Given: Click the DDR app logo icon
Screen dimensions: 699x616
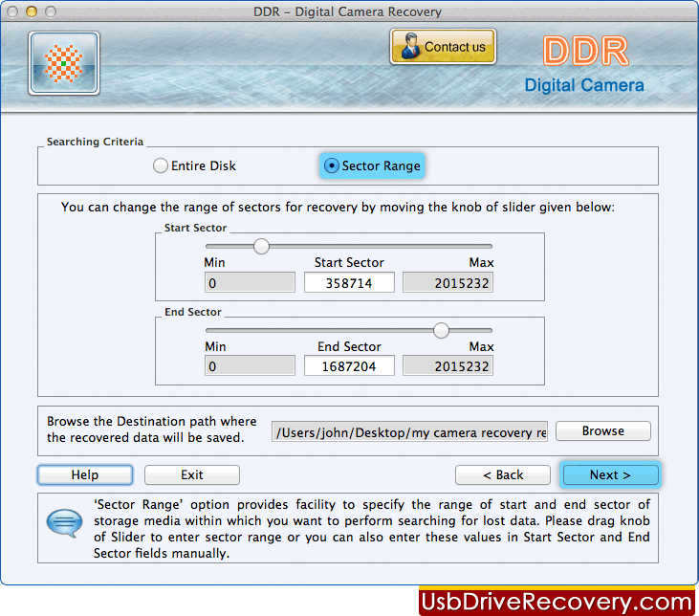Looking at the screenshot, I should tap(64, 63).
